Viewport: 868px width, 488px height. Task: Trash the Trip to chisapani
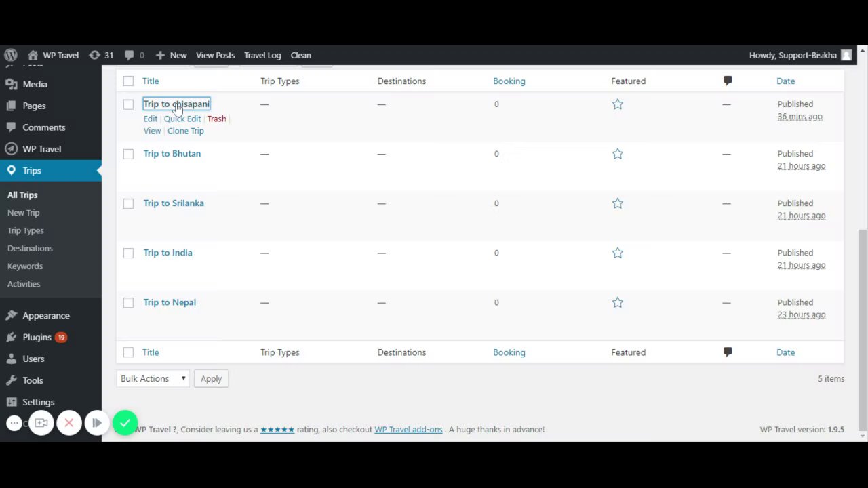[x=216, y=119]
